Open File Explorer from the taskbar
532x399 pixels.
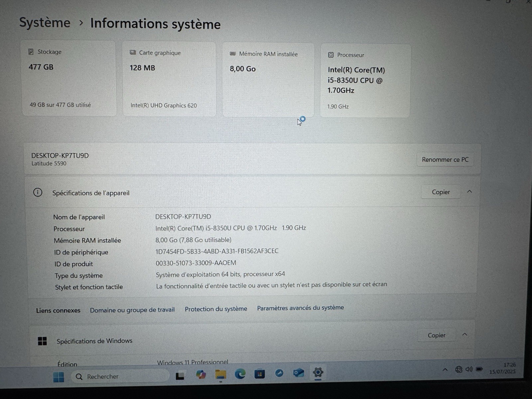(220, 375)
